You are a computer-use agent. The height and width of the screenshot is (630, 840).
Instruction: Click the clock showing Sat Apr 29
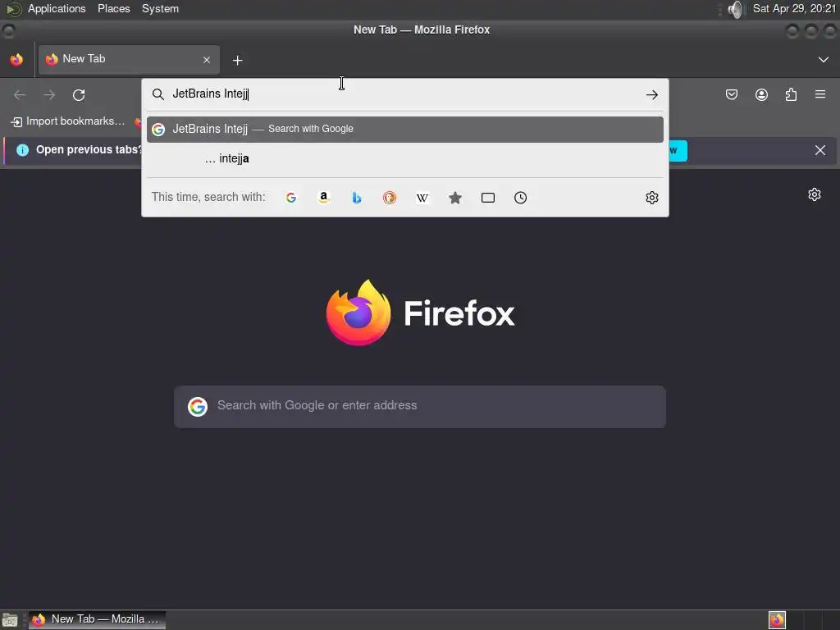click(794, 8)
